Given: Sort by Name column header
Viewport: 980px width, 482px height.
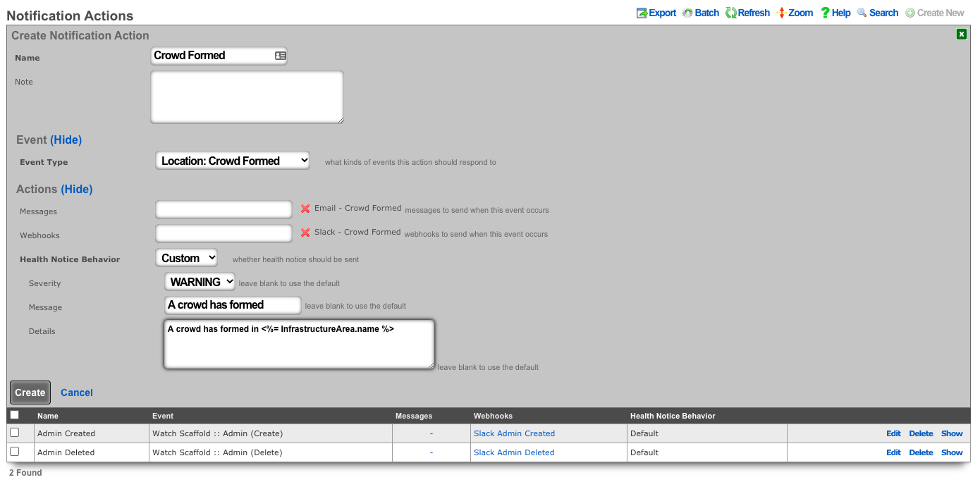Looking at the screenshot, I should 48,416.
